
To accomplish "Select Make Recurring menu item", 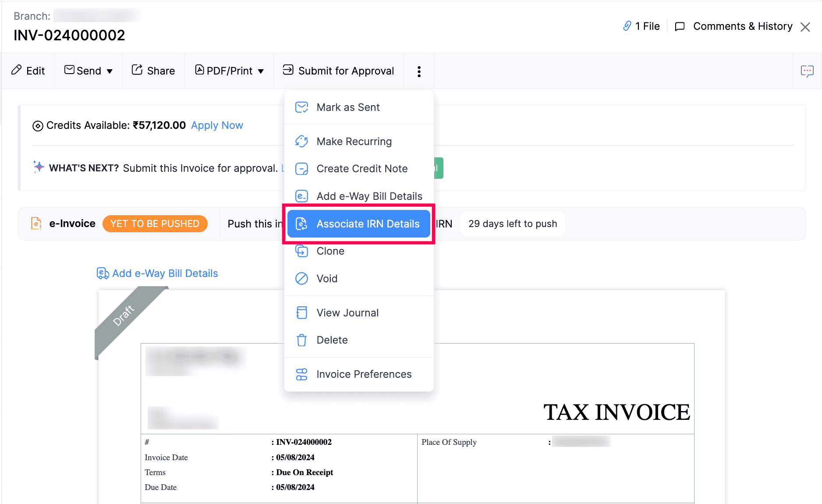I will (354, 142).
